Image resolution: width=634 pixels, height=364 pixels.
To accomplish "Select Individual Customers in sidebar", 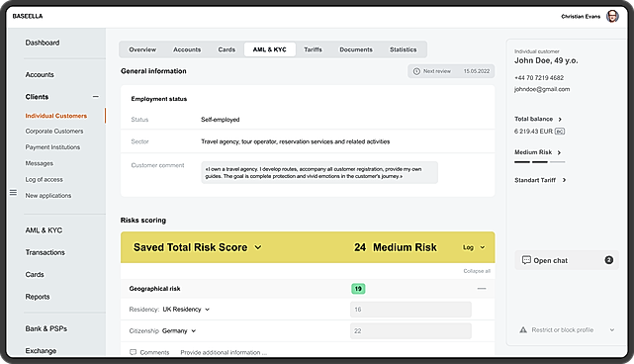I will coord(56,116).
